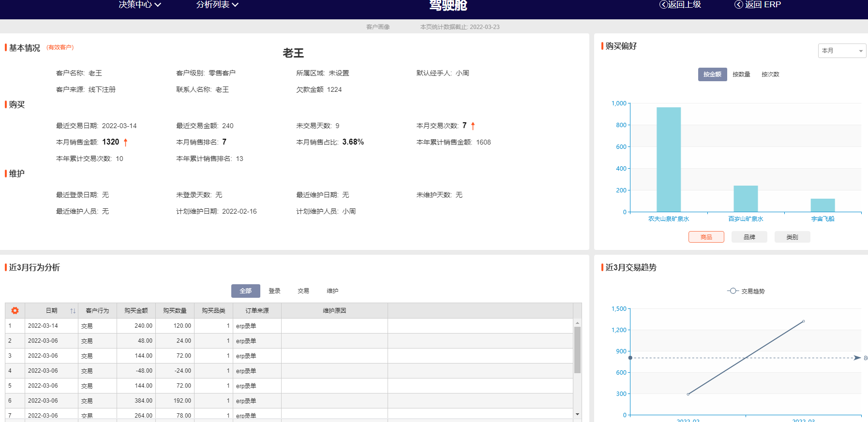Screen dimensions: 868x422
Task: Click the gear settings icon in table header
Action: (x=15, y=310)
